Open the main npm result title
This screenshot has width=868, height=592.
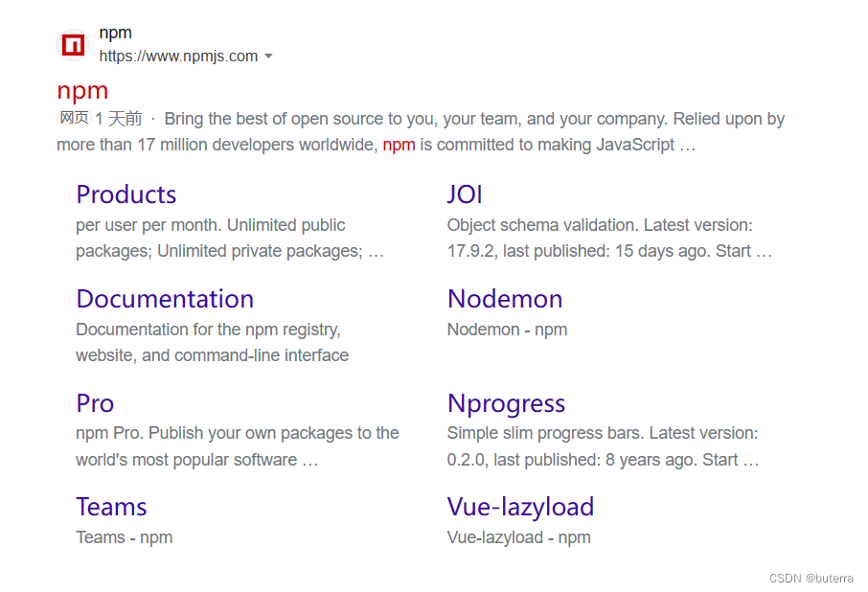82,91
